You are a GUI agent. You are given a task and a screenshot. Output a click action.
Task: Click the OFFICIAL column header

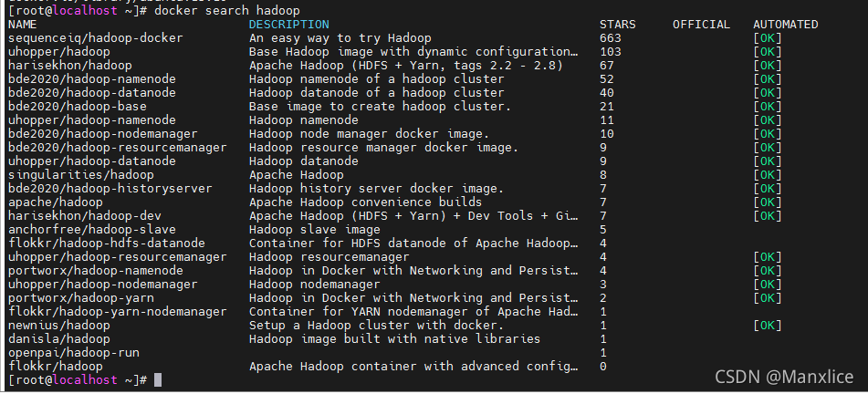[x=701, y=25]
